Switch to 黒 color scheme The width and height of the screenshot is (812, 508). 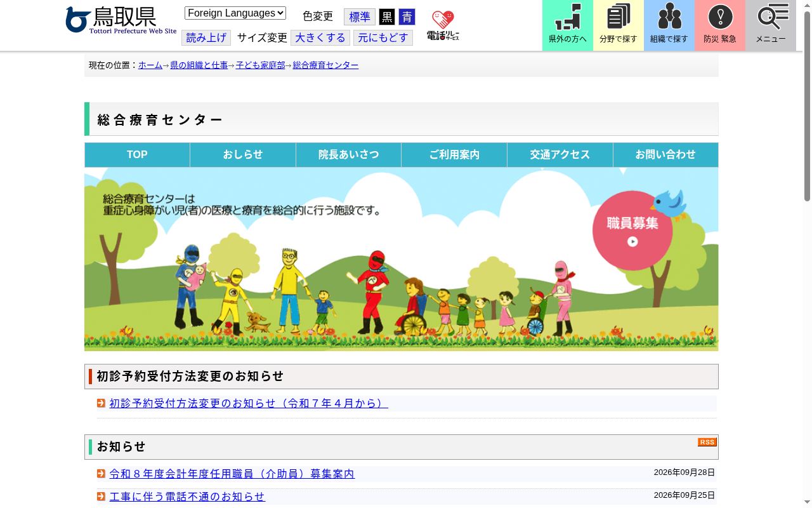387,17
